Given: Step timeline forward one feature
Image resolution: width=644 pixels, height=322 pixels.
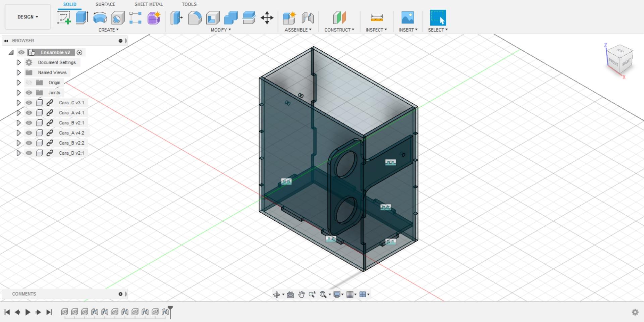Looking at the screenshot, I should click(x=38, y=312).
